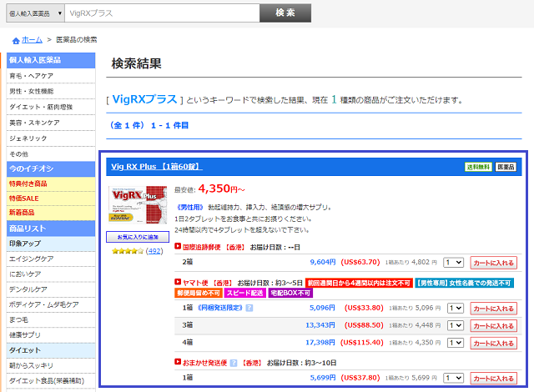Open the エイジングケア category
The width and height of the screenshot is (534, 392).
(x=51, y=259)
